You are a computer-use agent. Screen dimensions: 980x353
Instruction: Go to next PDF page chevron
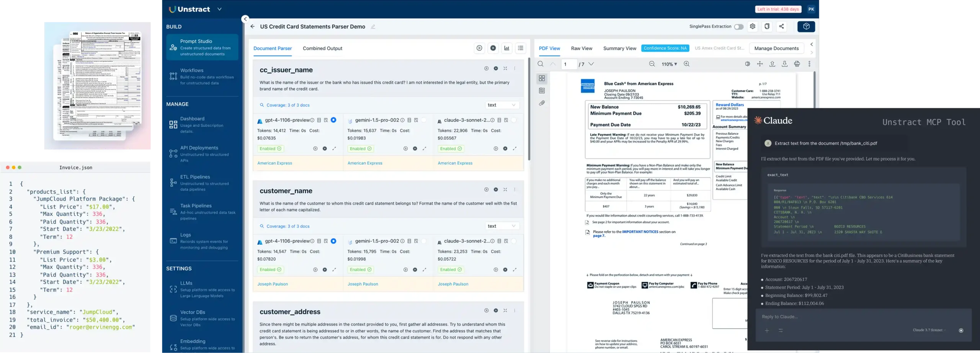tap(591, 64)
